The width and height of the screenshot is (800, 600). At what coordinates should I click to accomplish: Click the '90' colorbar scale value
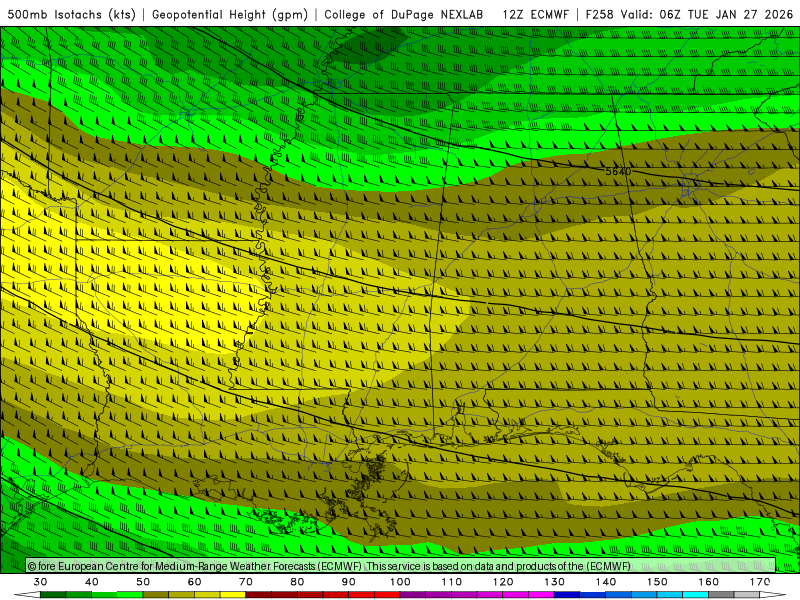[x=349, y=582]
